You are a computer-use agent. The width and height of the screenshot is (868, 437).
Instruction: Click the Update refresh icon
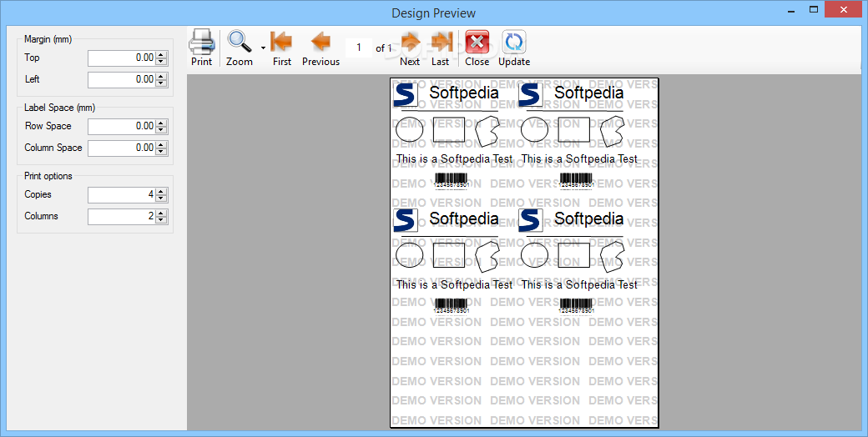pos(514,42)
